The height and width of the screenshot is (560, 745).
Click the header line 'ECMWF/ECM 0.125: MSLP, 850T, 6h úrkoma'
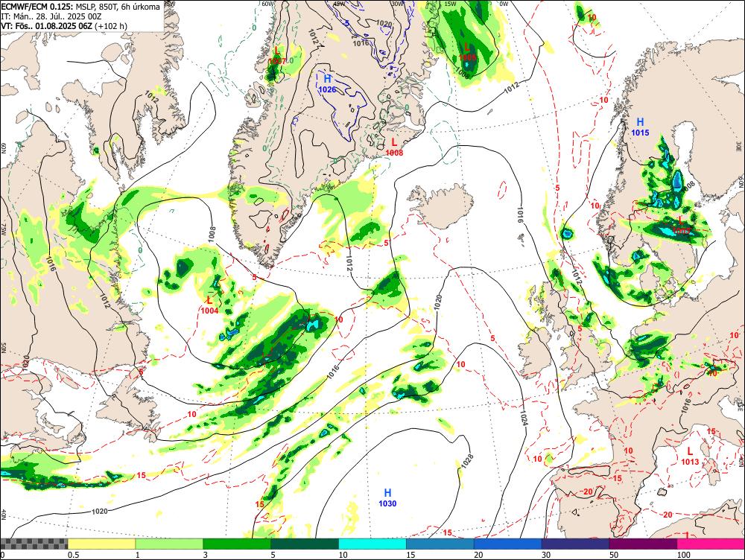(x=80, y=7)
